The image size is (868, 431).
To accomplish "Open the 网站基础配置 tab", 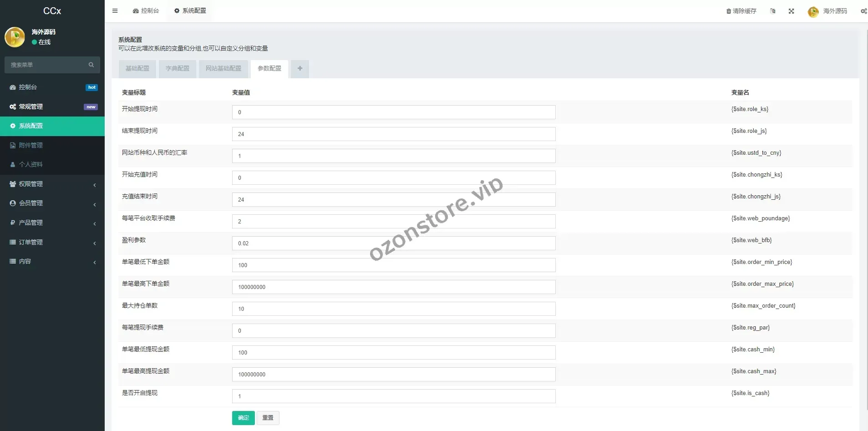I will click(x=223, y=69).
